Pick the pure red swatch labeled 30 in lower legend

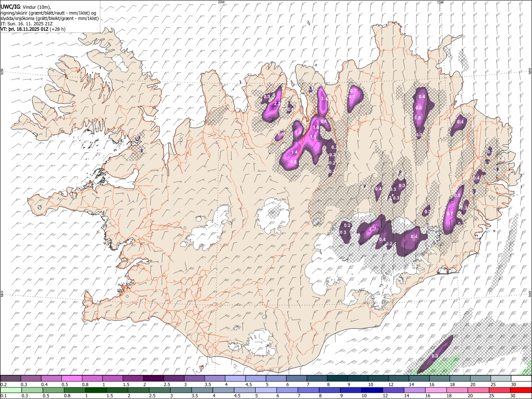coord(521,390)
